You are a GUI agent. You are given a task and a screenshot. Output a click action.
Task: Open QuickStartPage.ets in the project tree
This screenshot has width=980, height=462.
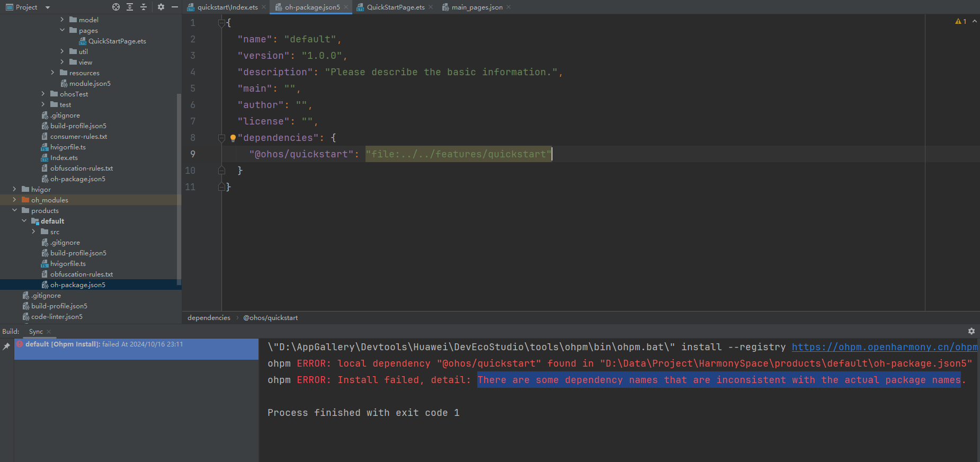pos(117,41)
